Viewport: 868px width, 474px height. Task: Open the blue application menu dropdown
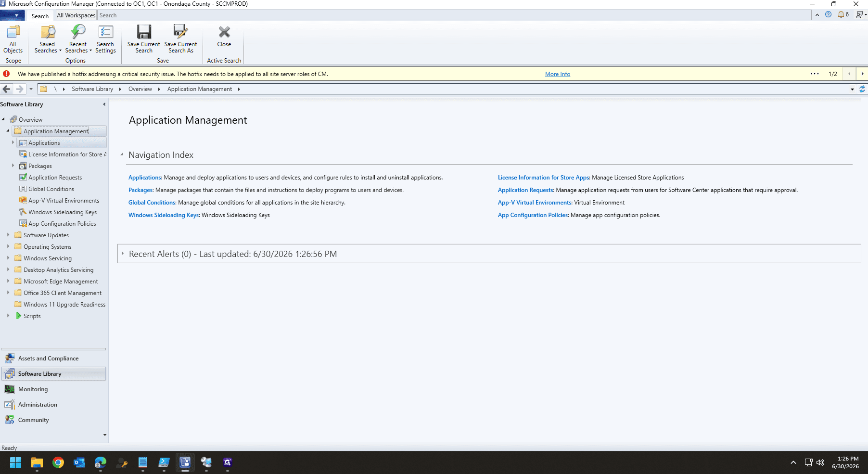tap(13, 15)
